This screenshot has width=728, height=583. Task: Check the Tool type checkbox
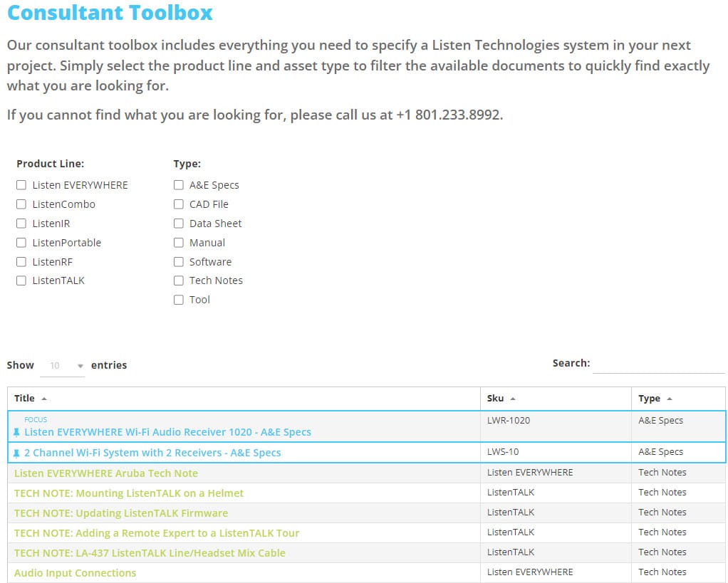point(179,300)
